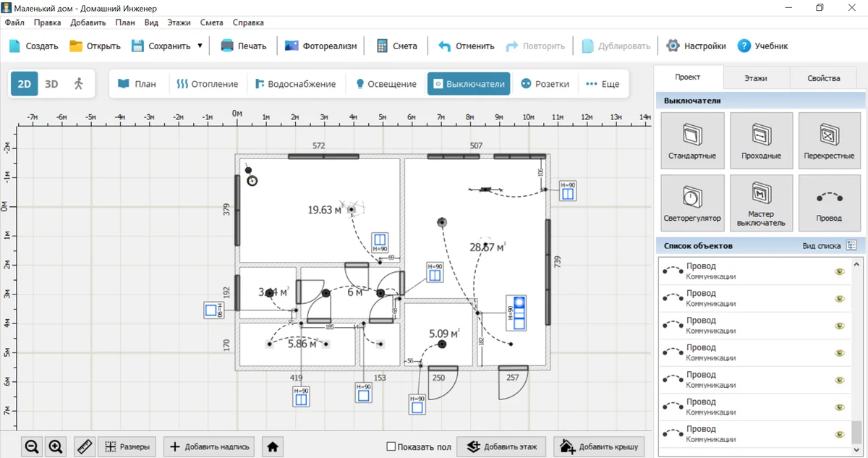Select the Dimmer (Светорегулятор) icon
Screen dimensions: 868x458
point(692,203)
